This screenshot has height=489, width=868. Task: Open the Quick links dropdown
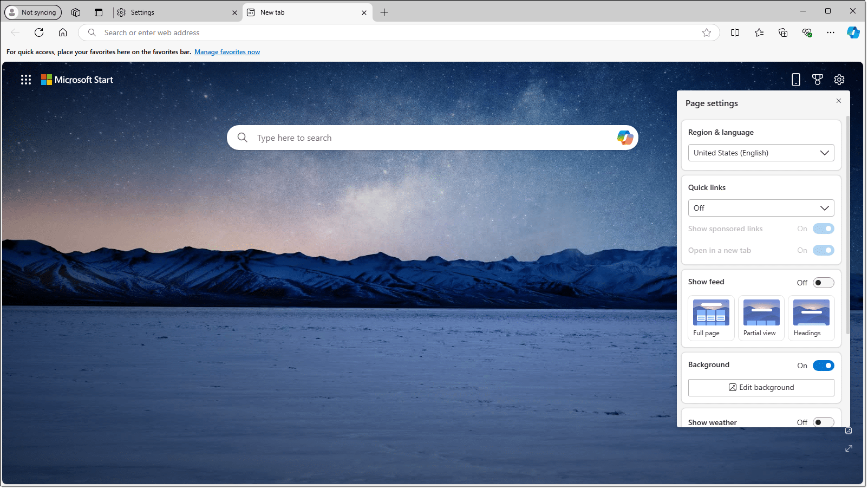761,208
